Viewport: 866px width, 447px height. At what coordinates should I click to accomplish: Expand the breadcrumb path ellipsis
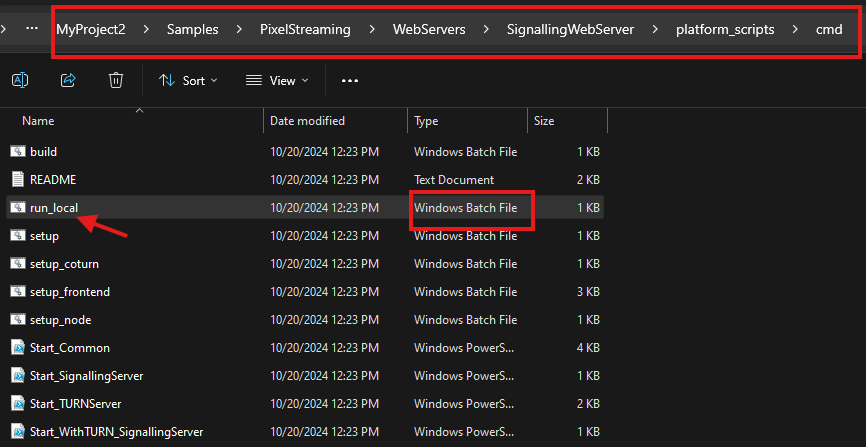(x=32, y=29)
